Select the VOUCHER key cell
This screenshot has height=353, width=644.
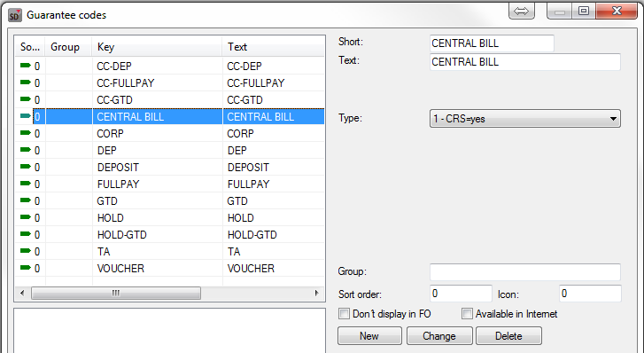point(158,268)
